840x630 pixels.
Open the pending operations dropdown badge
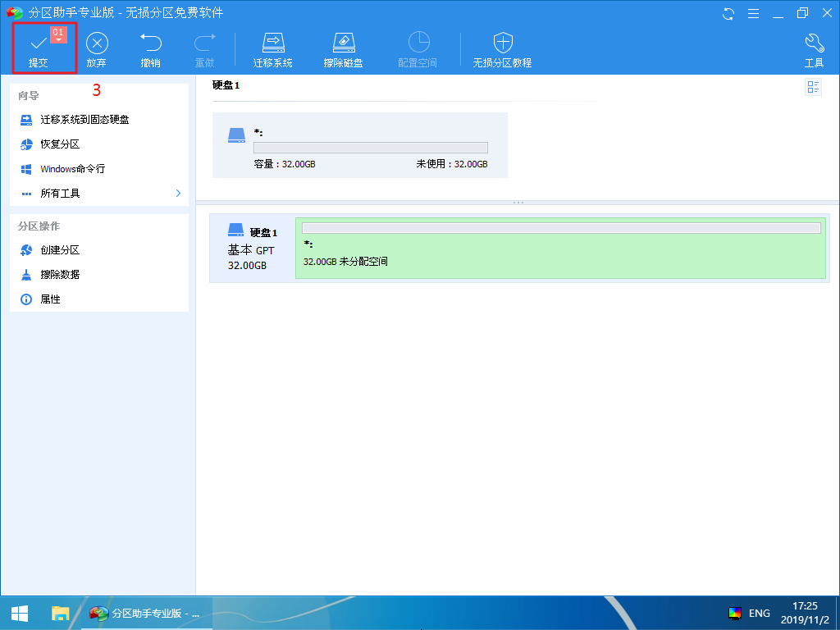[58, 34]
